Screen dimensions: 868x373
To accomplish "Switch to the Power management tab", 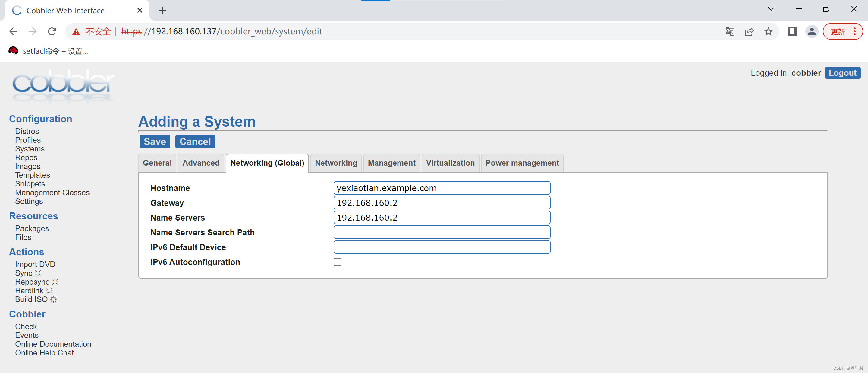I will (522, 163).
